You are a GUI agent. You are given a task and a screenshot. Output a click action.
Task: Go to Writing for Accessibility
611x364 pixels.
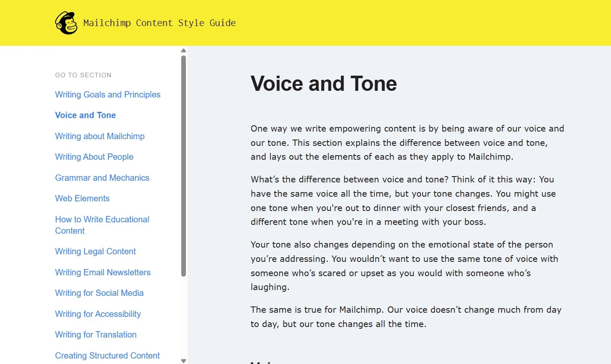pyautogui.click(x=98, y=314)
